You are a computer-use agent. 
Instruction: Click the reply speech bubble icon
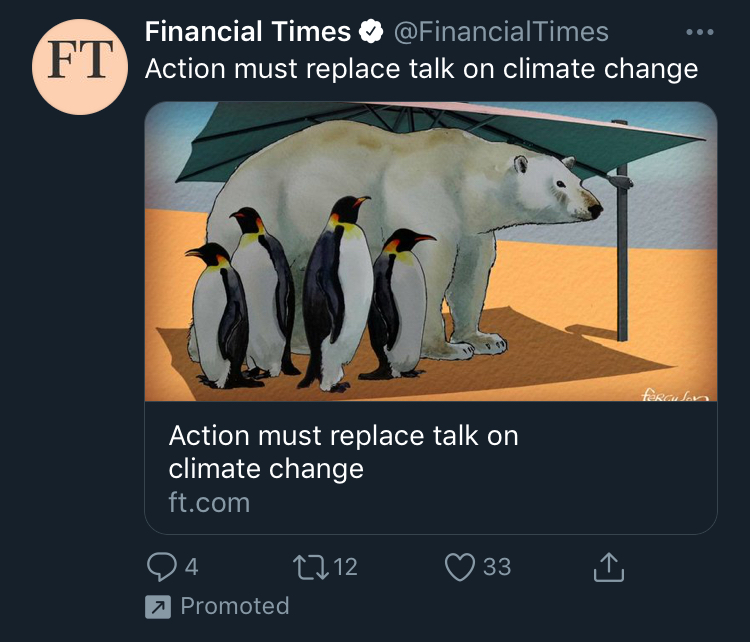click(x=161, y=567)
